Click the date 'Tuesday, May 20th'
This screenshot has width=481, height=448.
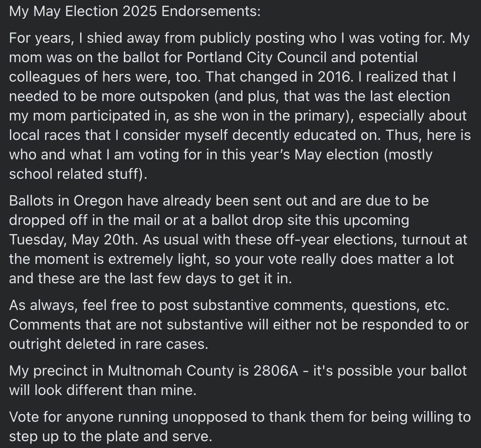click(73, 240)
